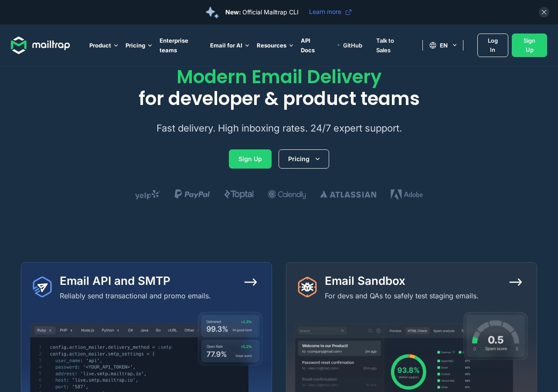
Task: Toggle the Gmail checkbox
Action: 438,367
